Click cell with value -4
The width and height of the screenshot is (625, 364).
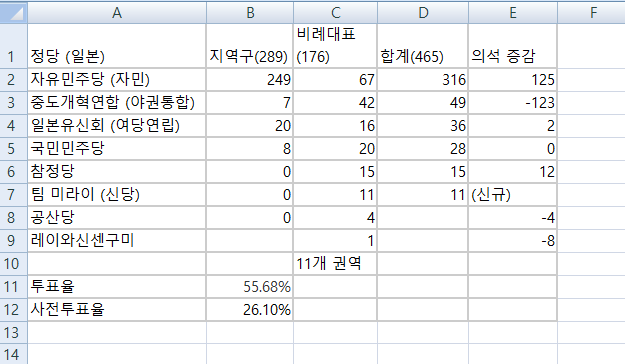pos(513,218)
